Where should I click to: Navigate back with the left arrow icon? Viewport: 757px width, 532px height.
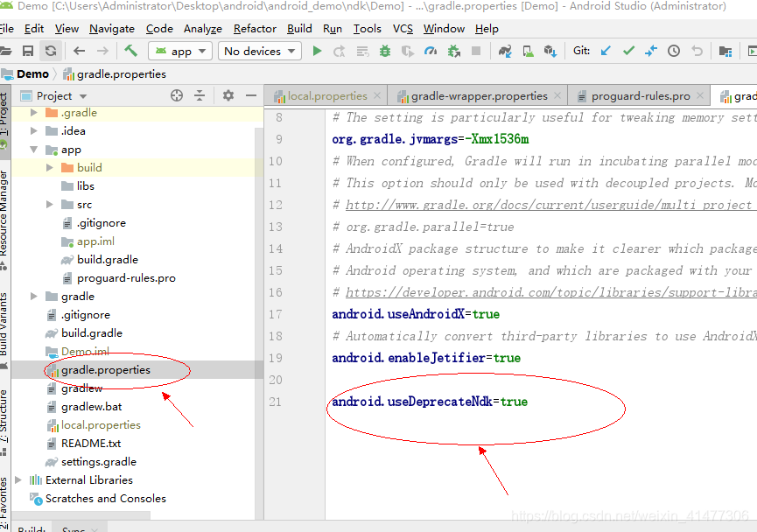coord(79,51)
